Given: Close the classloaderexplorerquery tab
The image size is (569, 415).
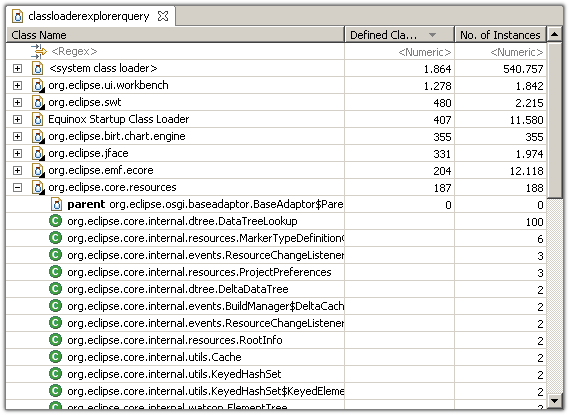Looking at the screenshot, I should [x=163, y=16].
